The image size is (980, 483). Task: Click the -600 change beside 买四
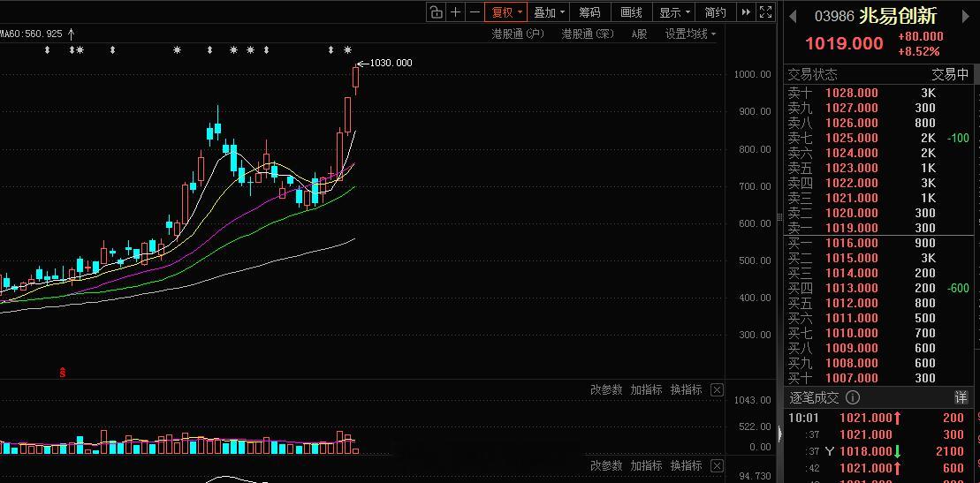coord(958,288)
